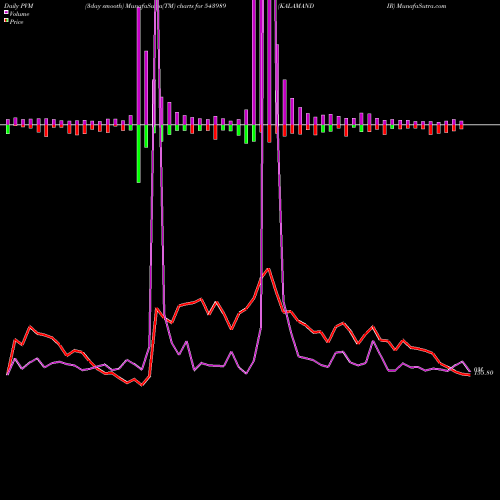Click the "(KALAMAND" symbol name text

coord(296,6)
